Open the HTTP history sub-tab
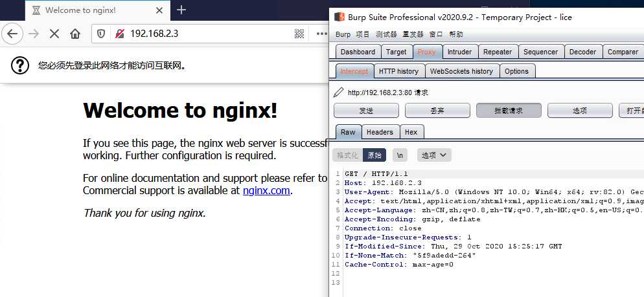 coord(399,71)
